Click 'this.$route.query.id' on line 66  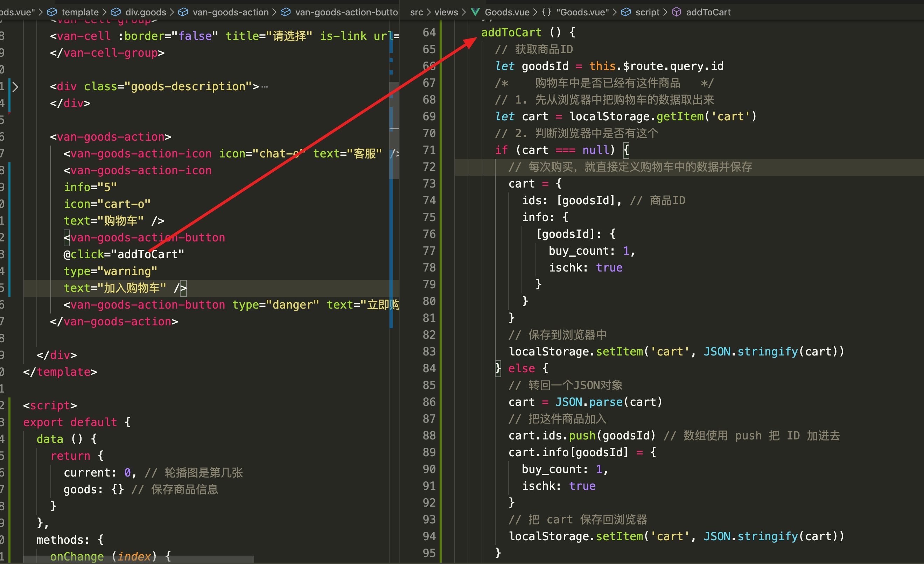click(656, 66)
